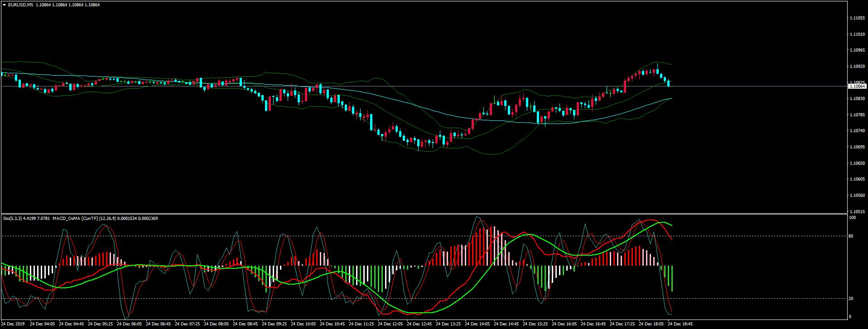Click the 24 Dec 04:05 time label
Screen dimensions: 868x329
pyautogui.click(x=43, y=324)
